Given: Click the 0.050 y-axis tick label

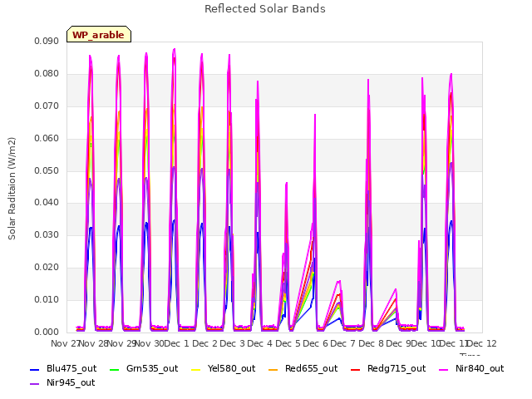Looking at the screenshot, I should click(47, 170).
